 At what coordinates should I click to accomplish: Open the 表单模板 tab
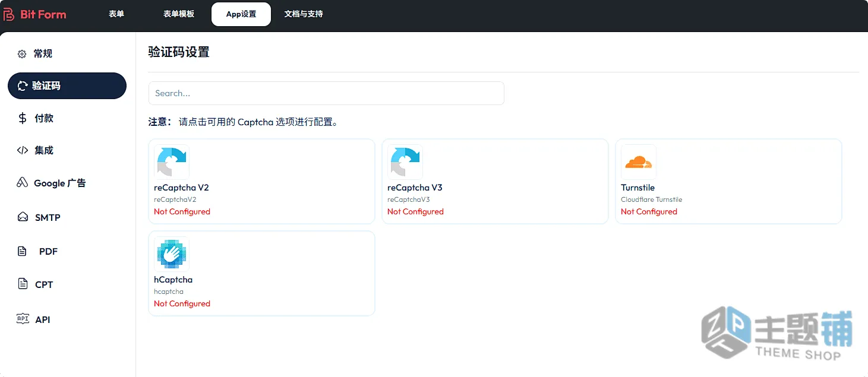(179, 14)
